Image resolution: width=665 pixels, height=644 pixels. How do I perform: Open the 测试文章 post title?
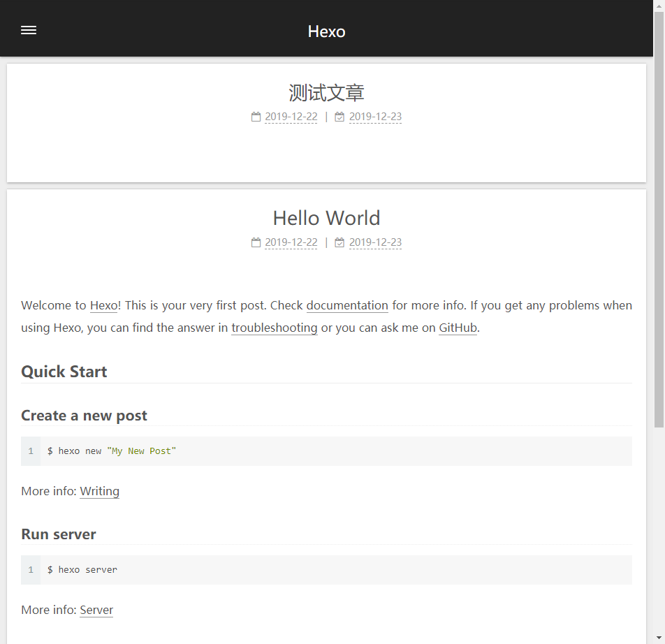326,93
